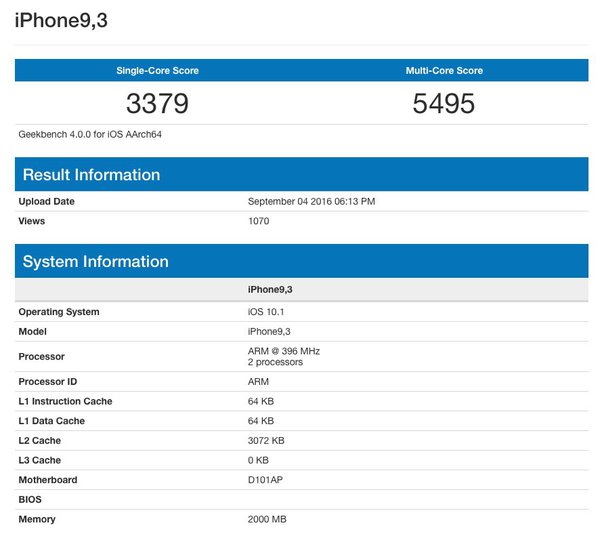Select the L1 Data Cache label
The image size is (600, 536).
52,421
